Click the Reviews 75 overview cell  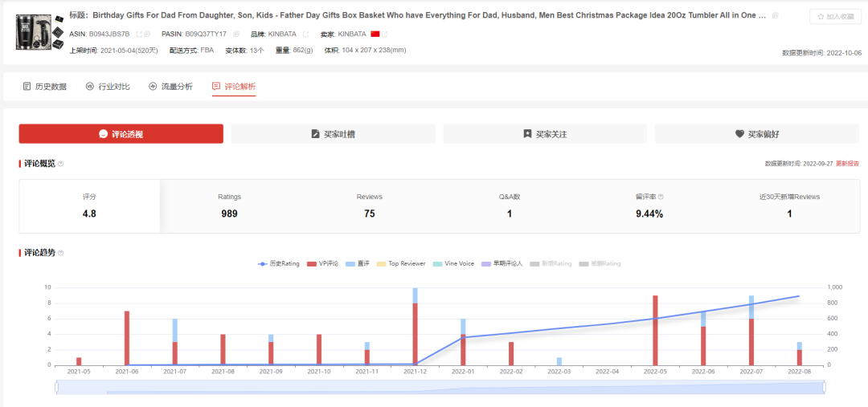[369, 206]
